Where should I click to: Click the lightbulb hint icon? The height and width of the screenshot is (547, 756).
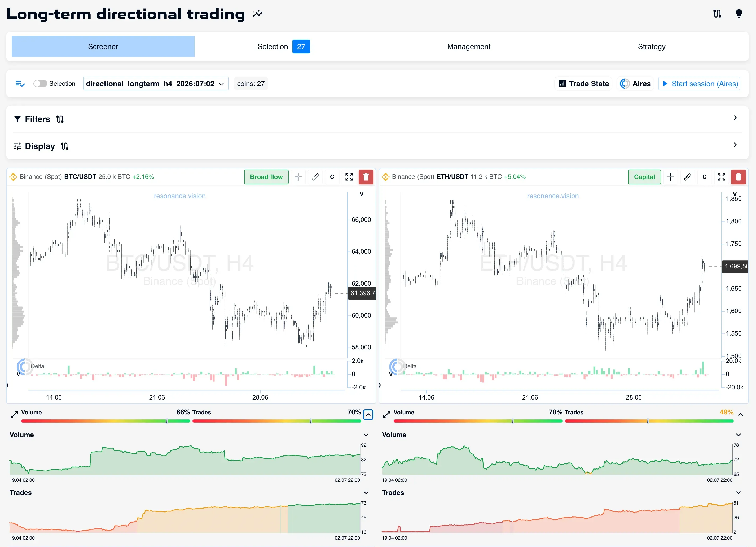pyautogui.click(x=739, y=14)
